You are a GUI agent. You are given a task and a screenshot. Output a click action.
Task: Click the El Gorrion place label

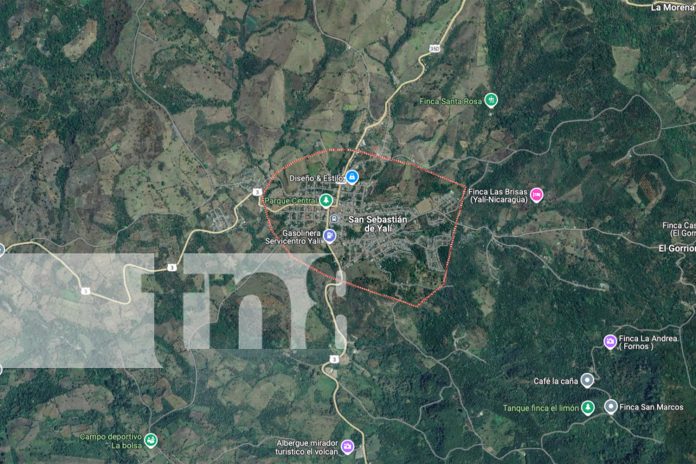[x=677, y=248]
